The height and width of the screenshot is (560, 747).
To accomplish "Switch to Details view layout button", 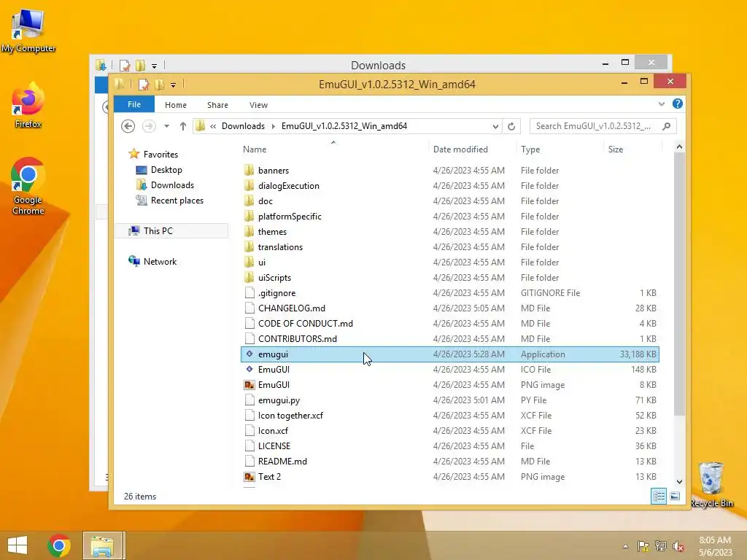I will (659, 496).
